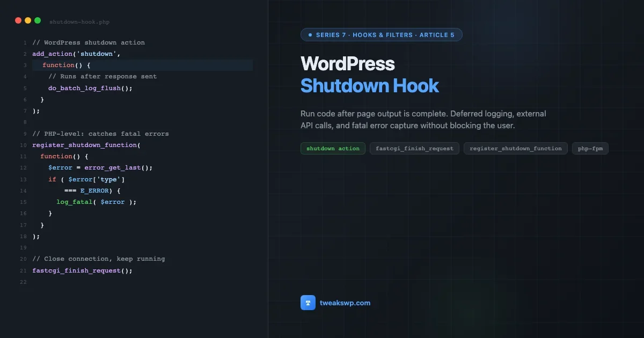Image resolution: width=644 pixels, height=338 pixels.
Task: Open the tweakswp.com link
Action: pyautogui.click(x=345, y=303)
